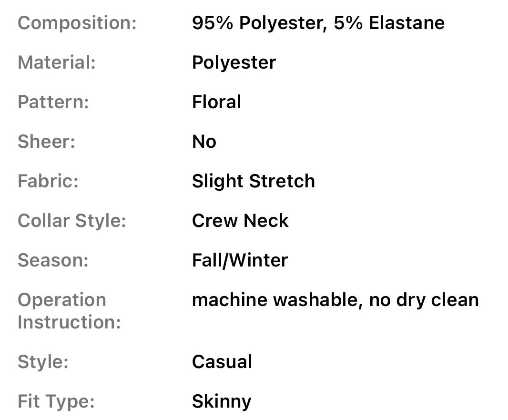Click the "Season:" label

pos(53,261)
